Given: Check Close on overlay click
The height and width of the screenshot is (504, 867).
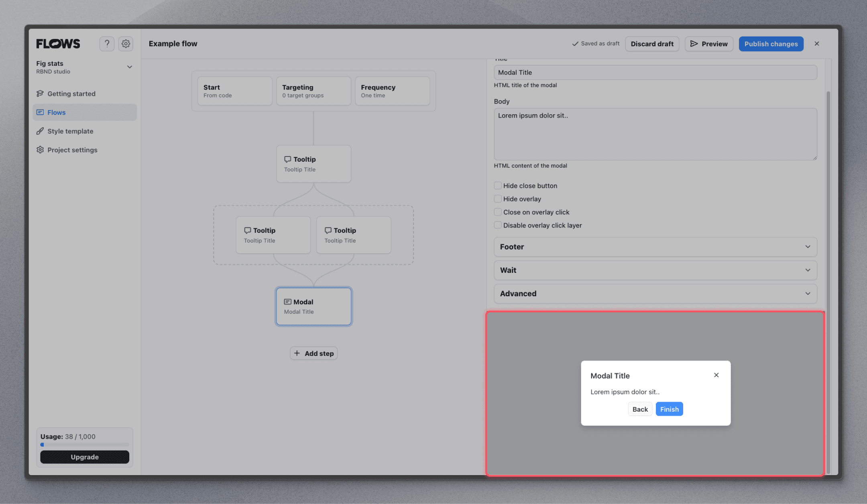Looking at the screenshot, I should coord(498,212).
